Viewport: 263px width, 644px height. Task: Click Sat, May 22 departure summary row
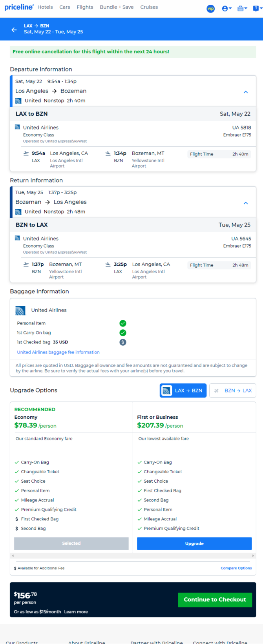coord(133,91)
